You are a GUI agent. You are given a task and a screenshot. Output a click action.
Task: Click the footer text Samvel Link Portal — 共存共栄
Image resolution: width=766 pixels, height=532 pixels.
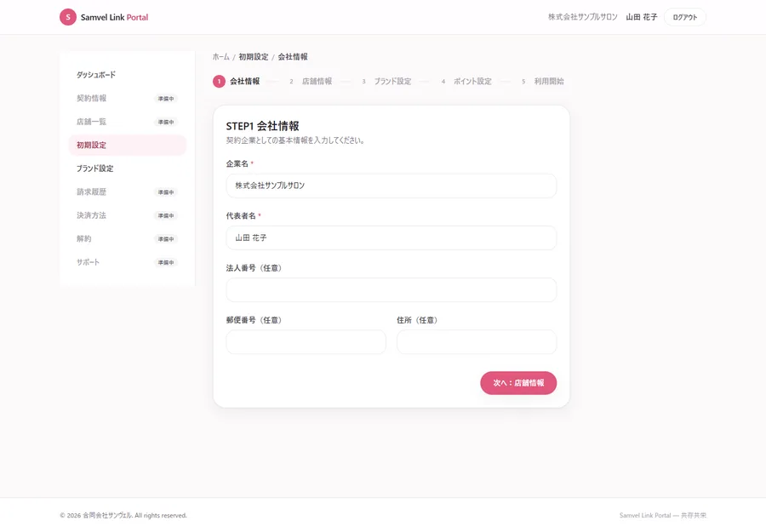click(662, 515)
